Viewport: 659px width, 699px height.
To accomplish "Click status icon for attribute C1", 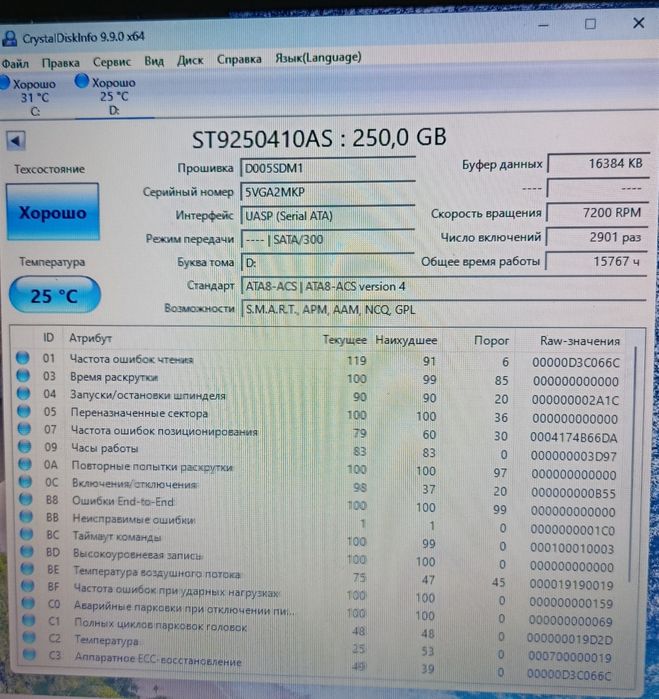I will coord(29,620).
